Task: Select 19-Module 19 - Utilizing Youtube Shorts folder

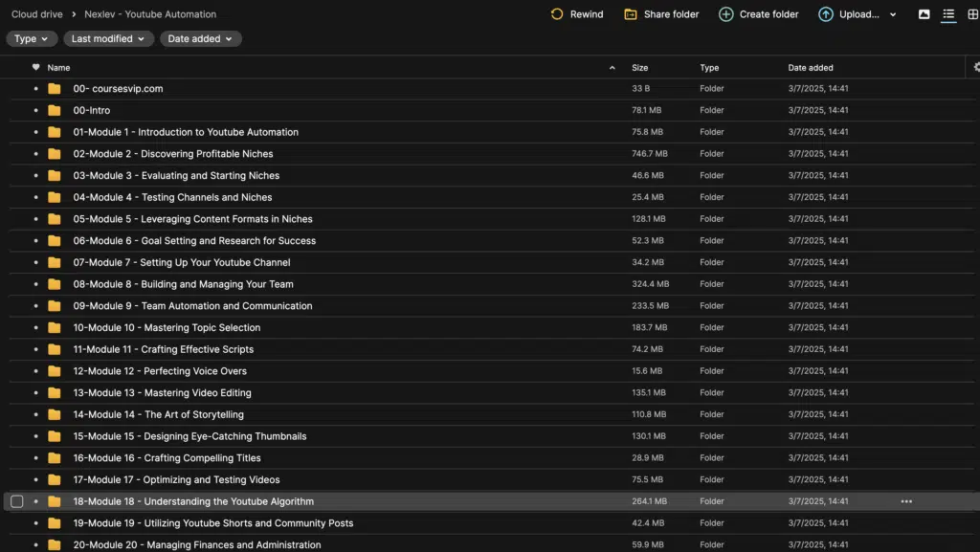Action: 213,523
